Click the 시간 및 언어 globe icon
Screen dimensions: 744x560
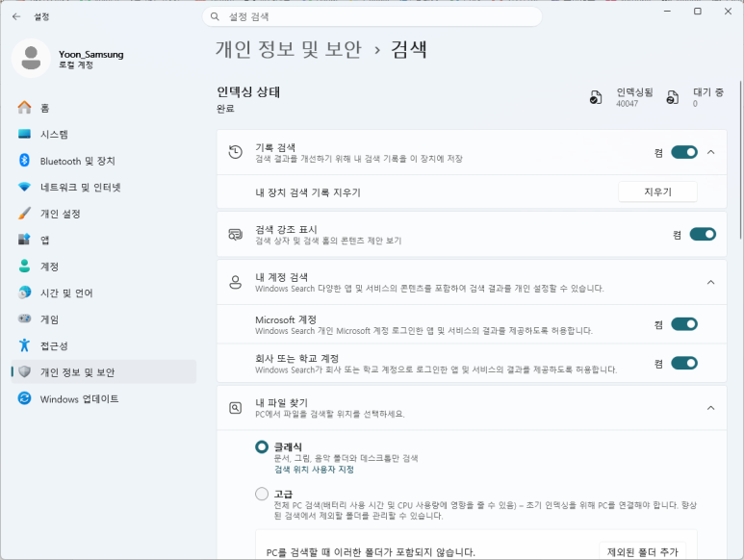(x=24, y=293)
